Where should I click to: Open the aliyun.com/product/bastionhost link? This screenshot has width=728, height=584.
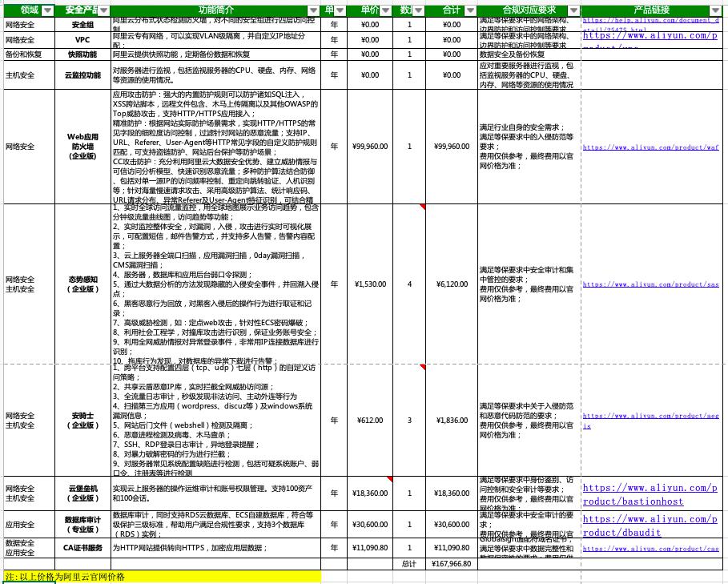pos(650,494)
